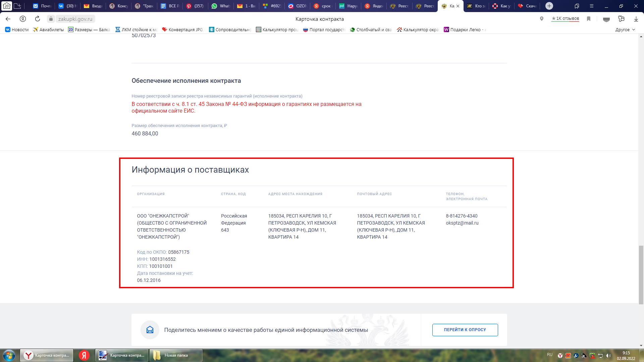Click the RU language indicator in the tray

549,355
